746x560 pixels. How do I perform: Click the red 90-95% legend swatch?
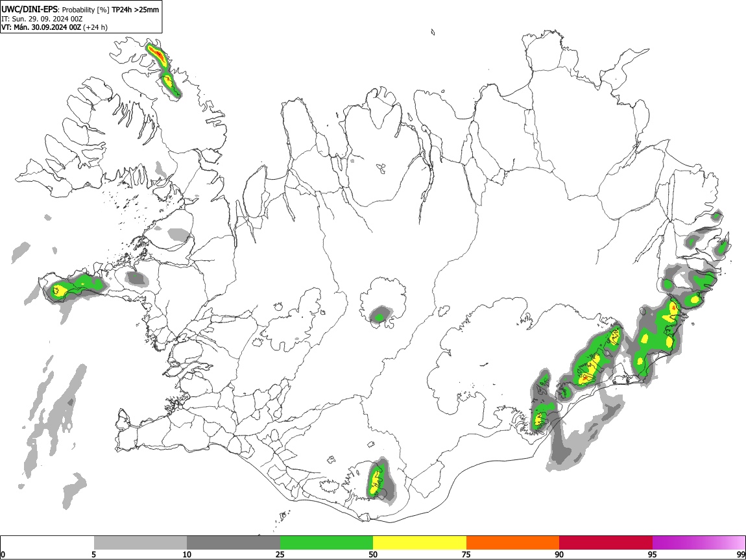606,543
